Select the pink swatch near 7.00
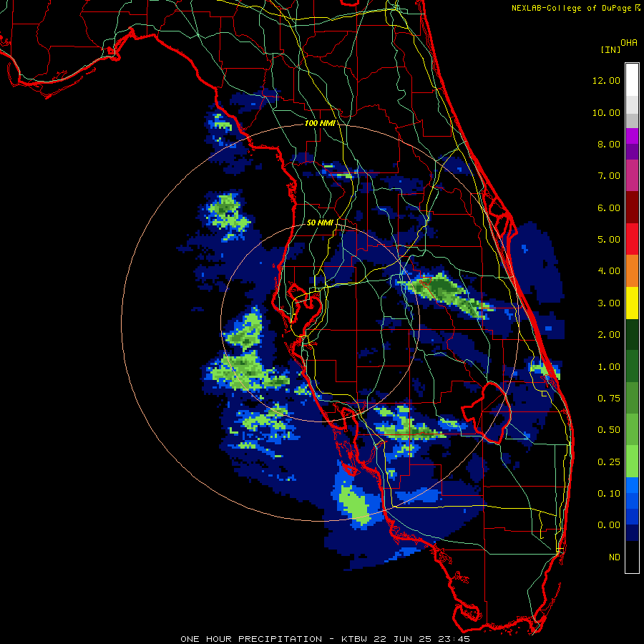 click(x=632, y=175)
